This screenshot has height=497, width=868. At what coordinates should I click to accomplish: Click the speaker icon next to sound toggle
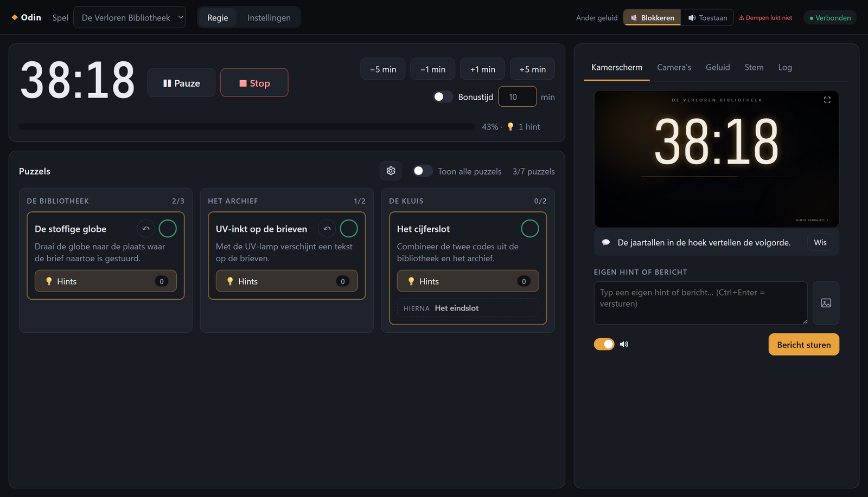coord(624,344)
